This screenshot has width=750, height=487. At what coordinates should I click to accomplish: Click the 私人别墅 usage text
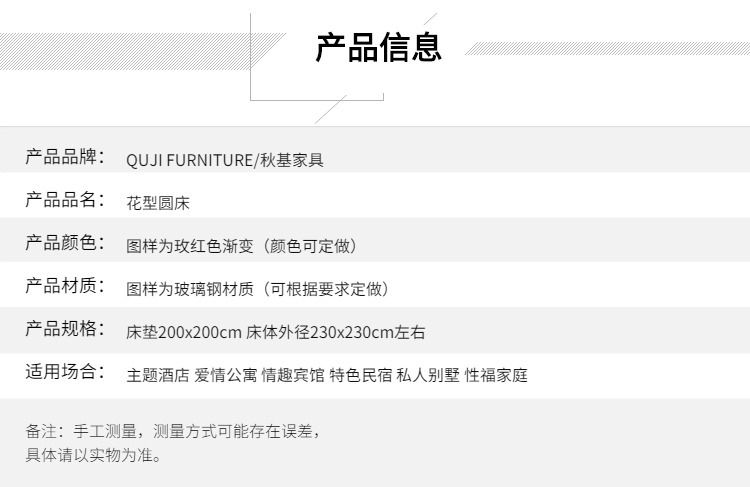[428, 375]
